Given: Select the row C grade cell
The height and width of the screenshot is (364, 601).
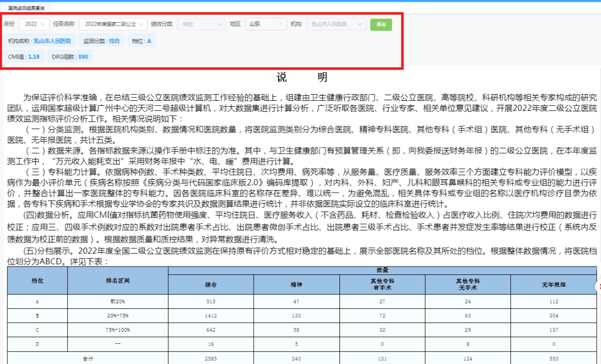Looking at the screenshot, I should (x=37, y=330).
